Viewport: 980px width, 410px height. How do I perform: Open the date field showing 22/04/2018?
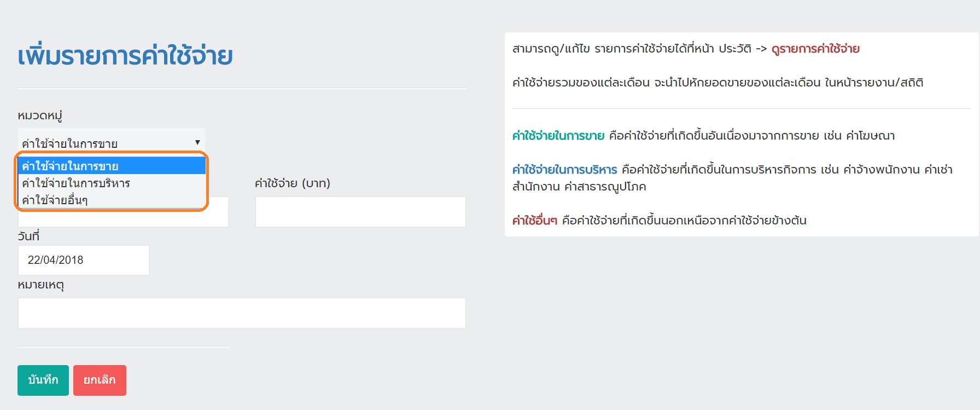tap(83, 260)
